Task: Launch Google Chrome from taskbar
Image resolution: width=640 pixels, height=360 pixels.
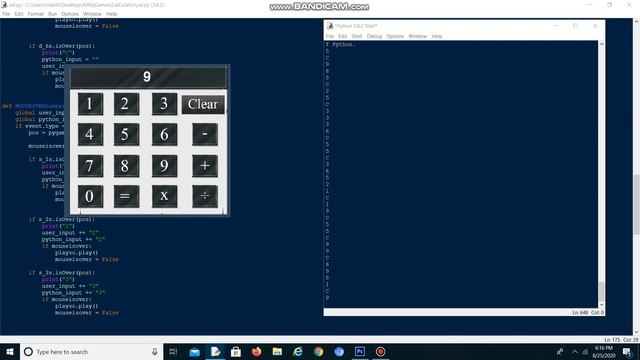Action: pos(318,352)
